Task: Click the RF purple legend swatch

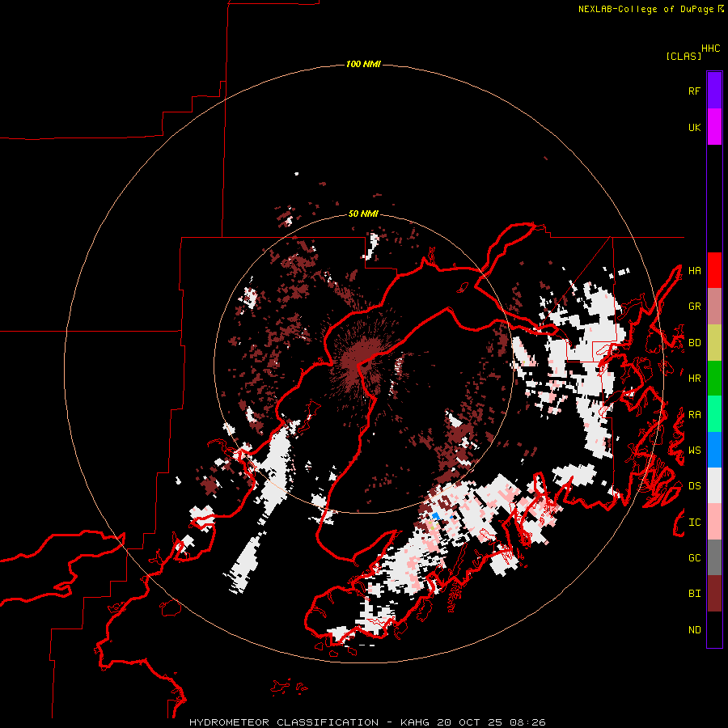Action: point(714,90)
